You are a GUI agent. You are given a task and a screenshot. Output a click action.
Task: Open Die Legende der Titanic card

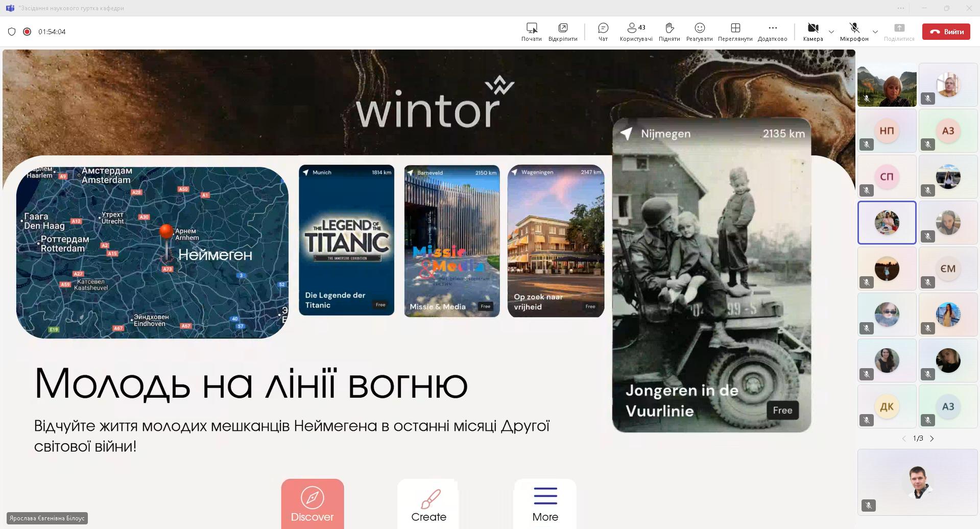click(346, 240)
